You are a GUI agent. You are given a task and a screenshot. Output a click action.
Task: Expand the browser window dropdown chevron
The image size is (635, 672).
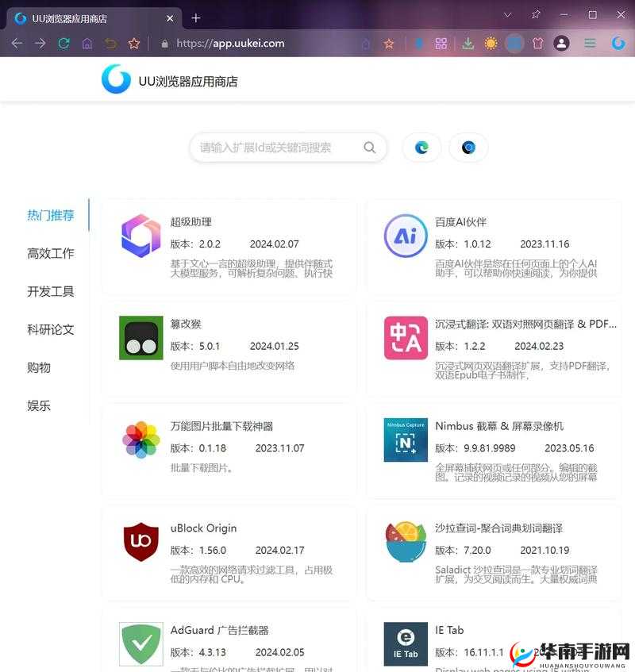507,14
